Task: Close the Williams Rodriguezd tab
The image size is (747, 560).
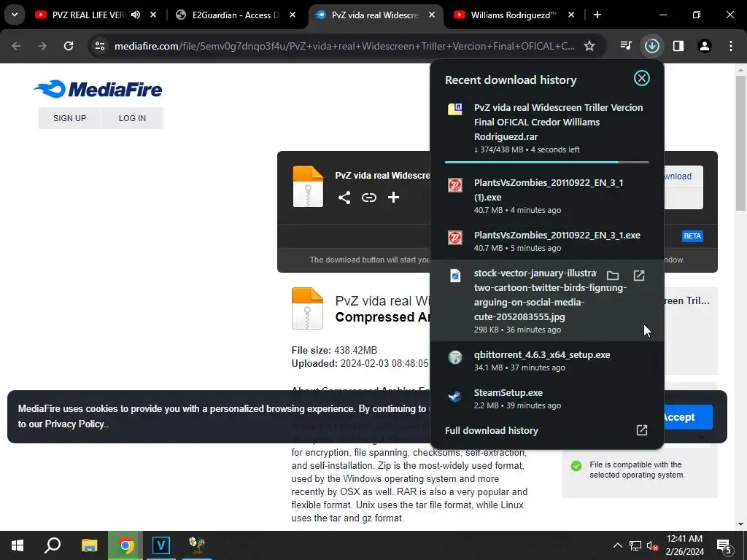Action: [571, 15]
